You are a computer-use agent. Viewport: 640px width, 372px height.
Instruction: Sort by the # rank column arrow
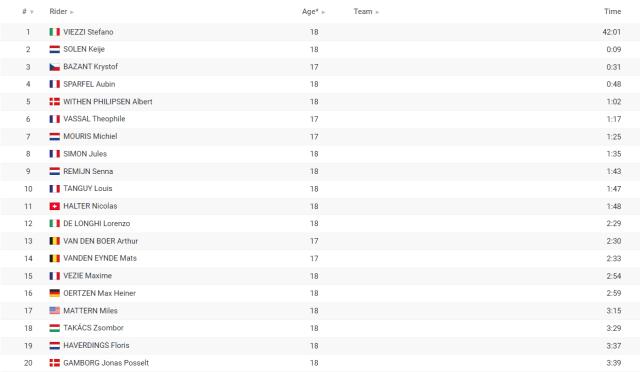pos(32,12)
